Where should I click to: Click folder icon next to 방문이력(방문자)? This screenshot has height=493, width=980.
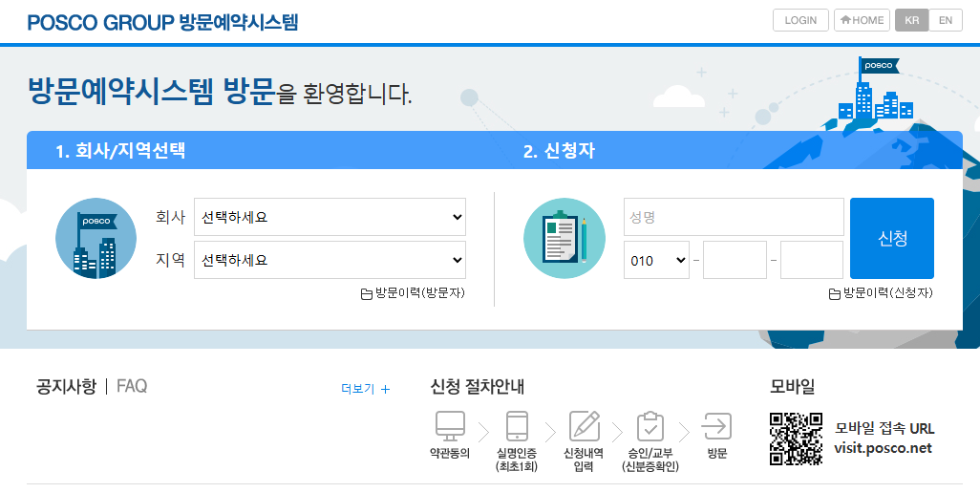(367, 293)
